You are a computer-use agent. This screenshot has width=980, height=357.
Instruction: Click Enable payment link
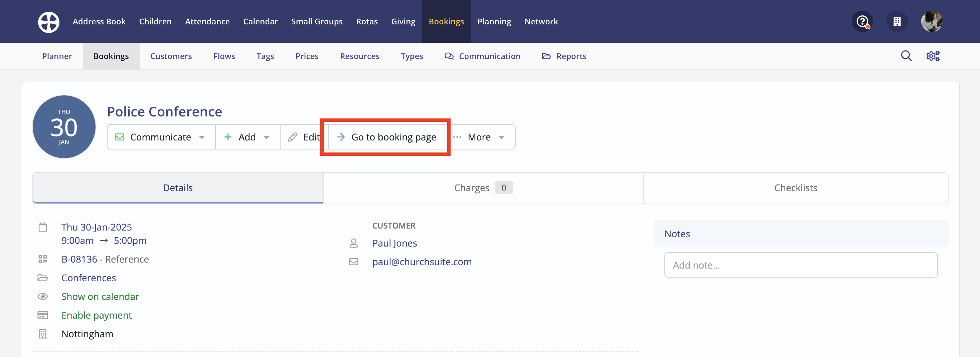[x=97, y=315]
